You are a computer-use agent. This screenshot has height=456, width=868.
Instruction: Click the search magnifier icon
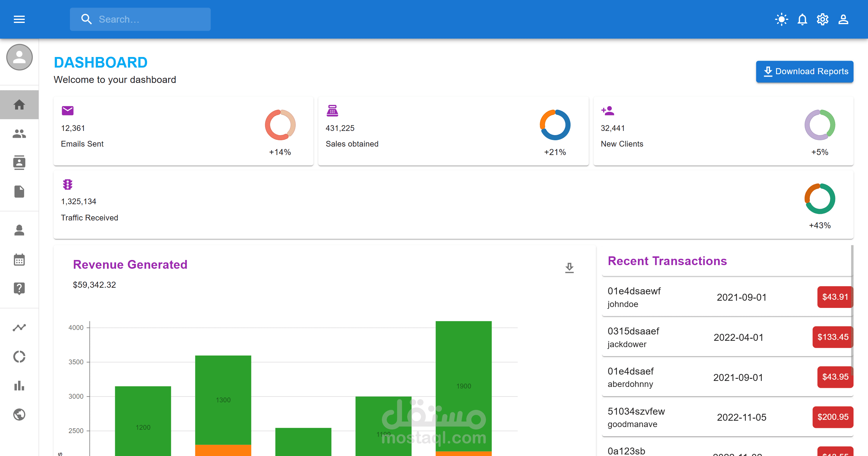pos(86,19)
